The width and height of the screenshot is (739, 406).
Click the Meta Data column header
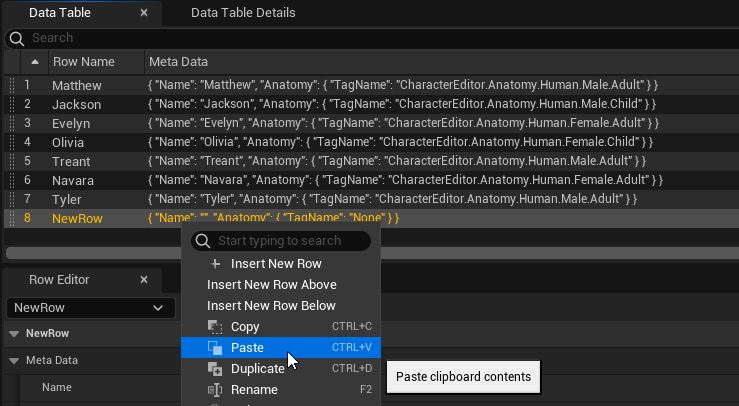(x=177, y=62)
